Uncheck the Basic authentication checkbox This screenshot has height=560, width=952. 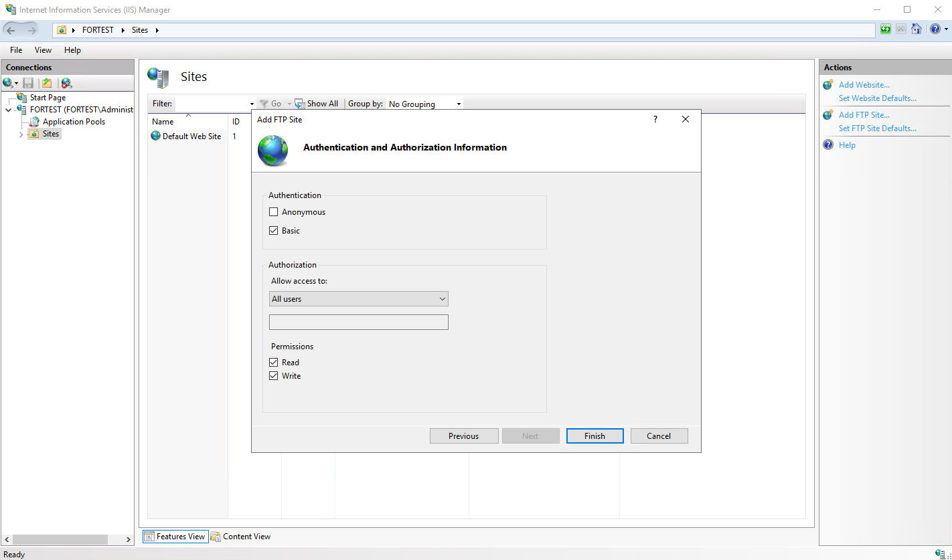click(273, 231)
